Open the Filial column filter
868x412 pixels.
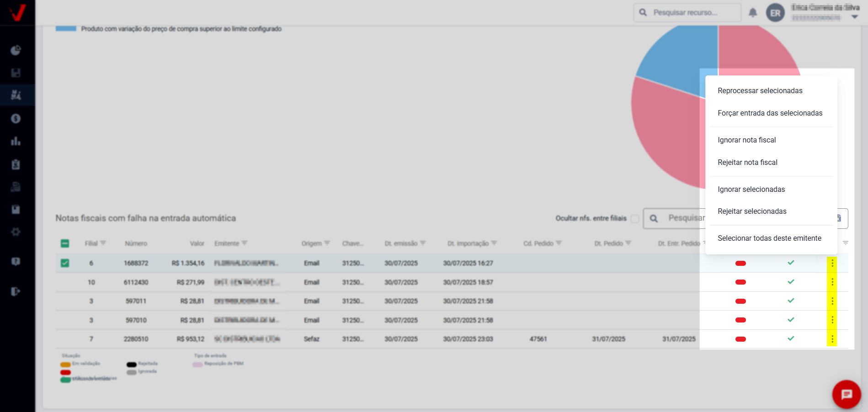pos(103,243)
